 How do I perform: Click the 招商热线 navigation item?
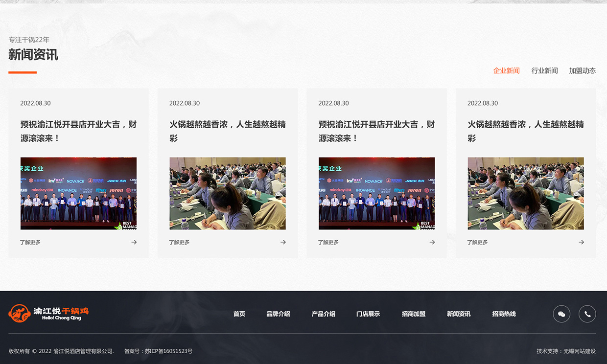(x=504, y=314)
